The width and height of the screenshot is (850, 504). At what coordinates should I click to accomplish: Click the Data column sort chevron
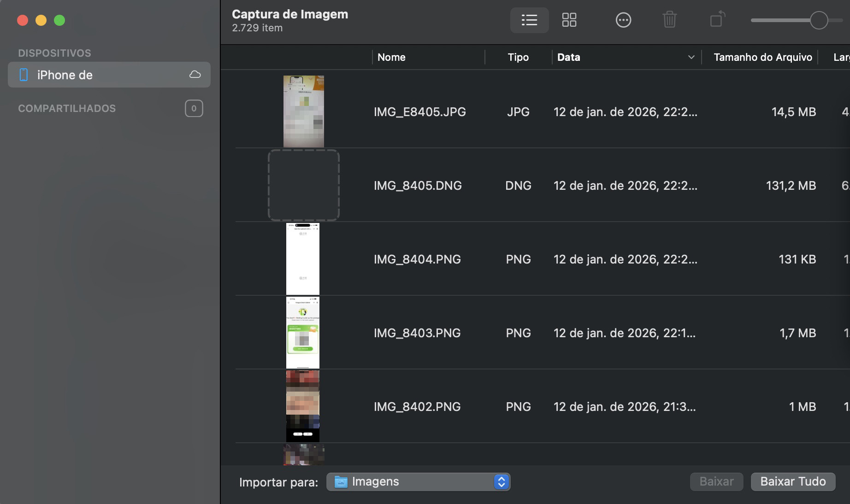691,57
